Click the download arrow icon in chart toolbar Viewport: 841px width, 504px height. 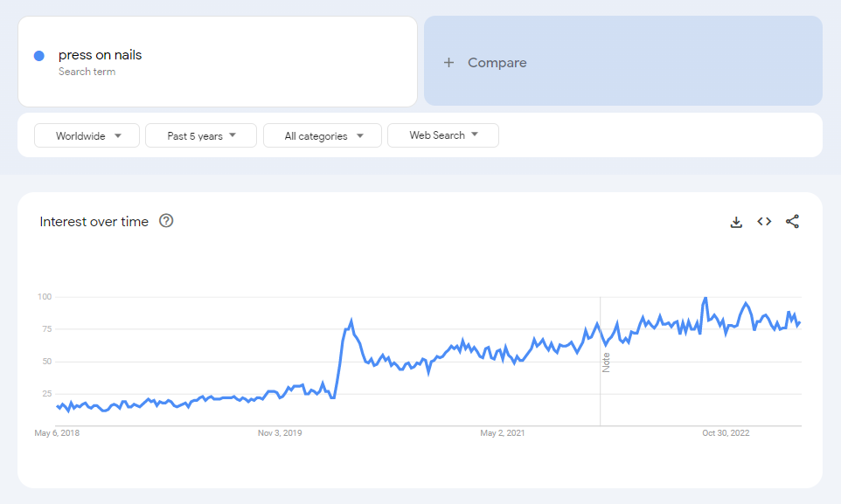click(x=735, y=222)
